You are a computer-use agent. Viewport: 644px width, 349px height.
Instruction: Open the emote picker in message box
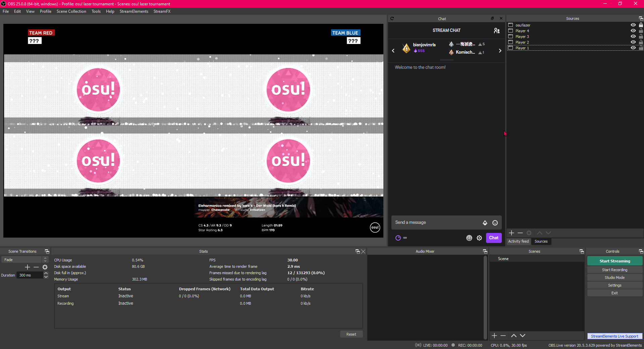(495, 223)
